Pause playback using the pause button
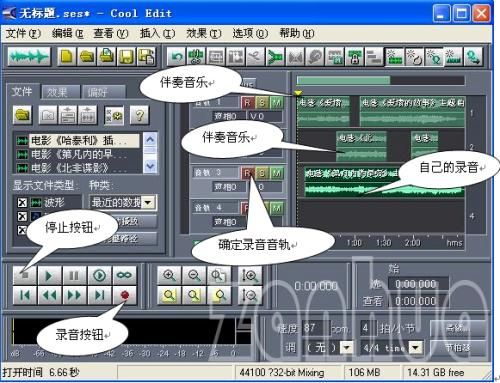This screenshot has width=500, height=383. 74,276
